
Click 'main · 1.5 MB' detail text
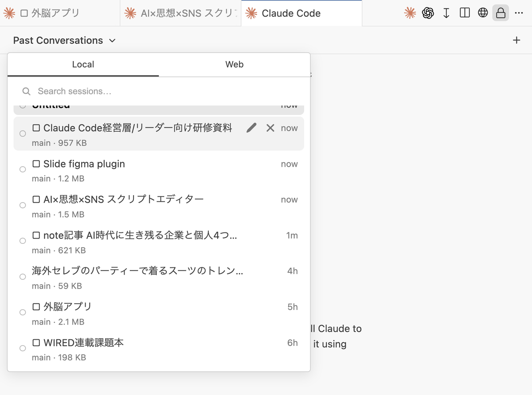pos(58,215)
